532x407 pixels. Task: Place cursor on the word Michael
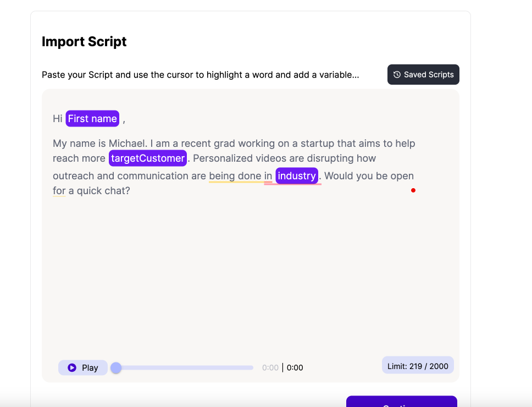(x=126, y=144)
